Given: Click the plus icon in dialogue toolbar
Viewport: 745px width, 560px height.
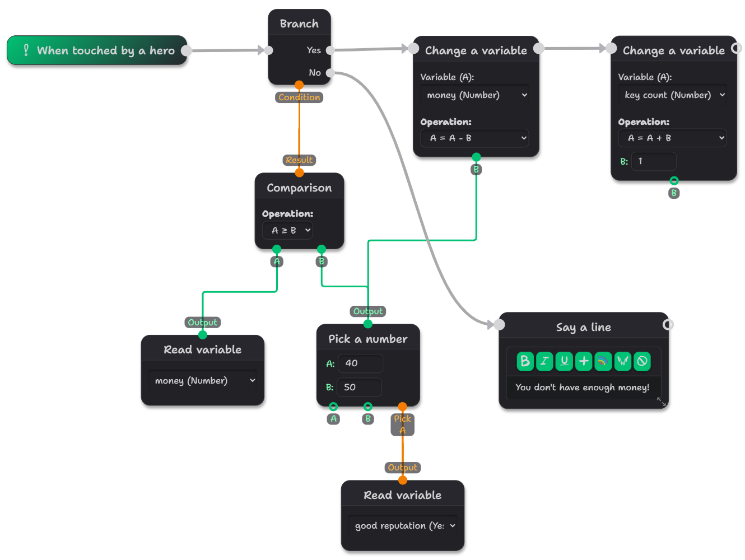Looking at the screenshot, I should coord(584,361).
